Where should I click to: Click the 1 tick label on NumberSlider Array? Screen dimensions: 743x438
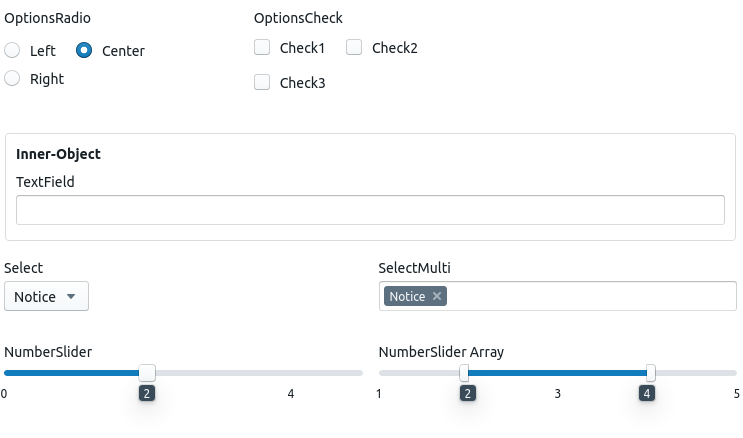(x=379, y=394)
